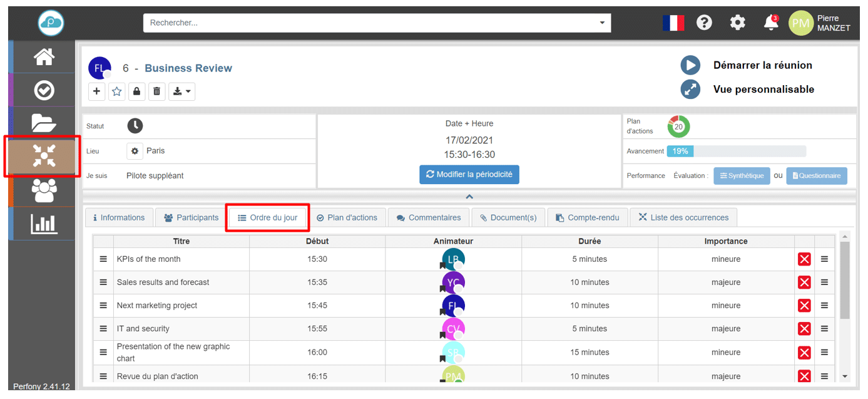This screenshot has height=399, width=868.
Task: Click Démarrer la réunion
Action: (762, 65)
